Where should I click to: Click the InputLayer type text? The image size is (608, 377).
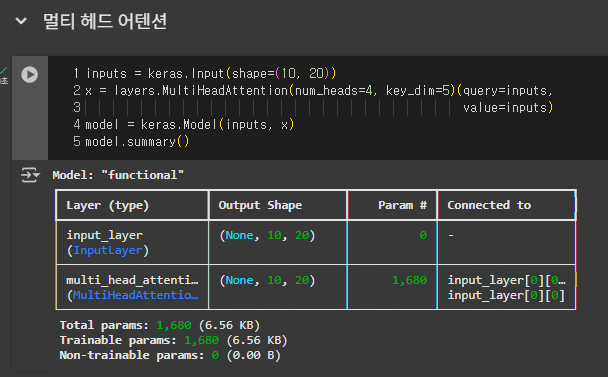coord(107,250)
